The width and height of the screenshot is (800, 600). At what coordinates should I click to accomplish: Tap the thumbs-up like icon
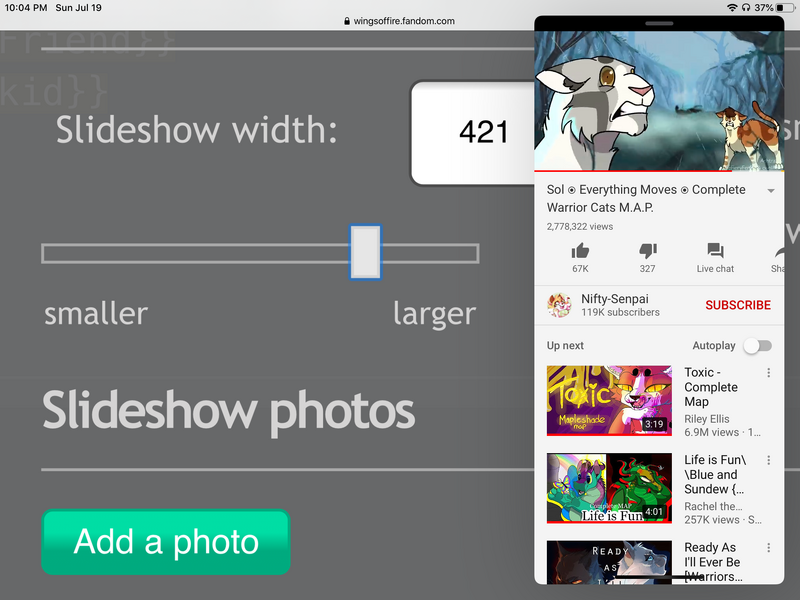tap(580, 251)
